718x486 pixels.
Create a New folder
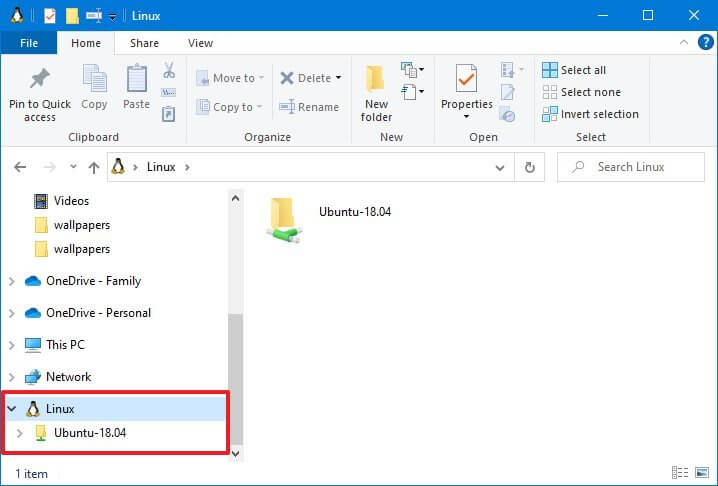click(376, 93)
